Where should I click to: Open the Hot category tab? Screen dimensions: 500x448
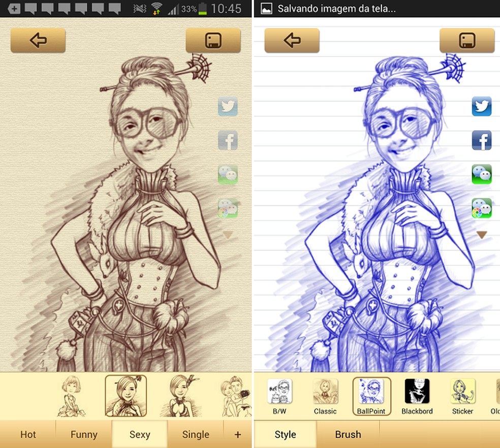click(28, 434)
